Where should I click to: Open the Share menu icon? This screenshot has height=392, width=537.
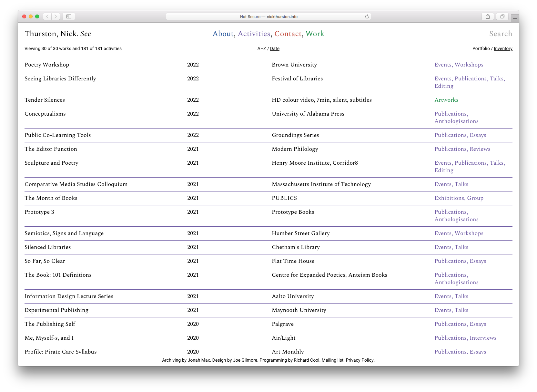488,16
